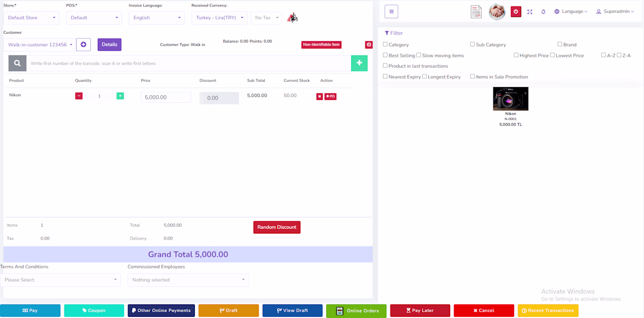The image size is (644, 318).
Task: Open notifications bell icon
Action: 543,12
